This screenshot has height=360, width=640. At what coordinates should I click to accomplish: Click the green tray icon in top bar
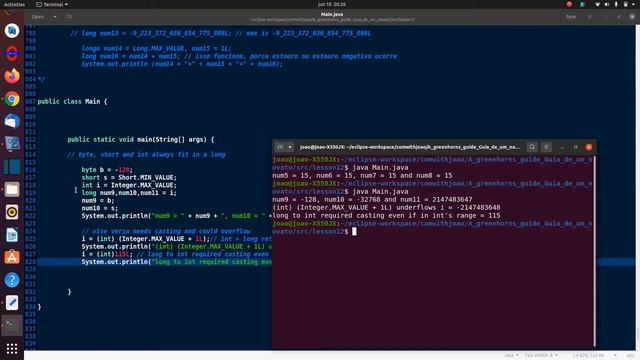tap(582, 4)
